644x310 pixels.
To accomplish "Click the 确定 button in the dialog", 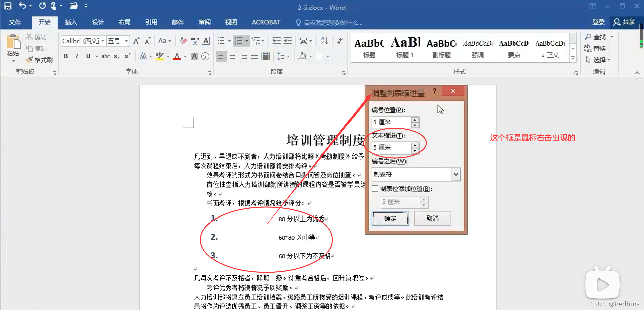I will coord(390,218).
